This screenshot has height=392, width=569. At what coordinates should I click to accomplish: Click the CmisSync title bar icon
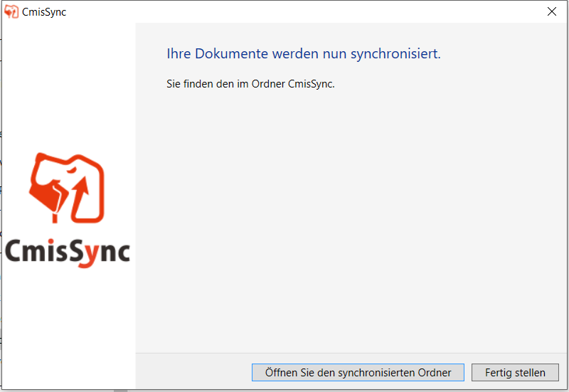[11, 11]
